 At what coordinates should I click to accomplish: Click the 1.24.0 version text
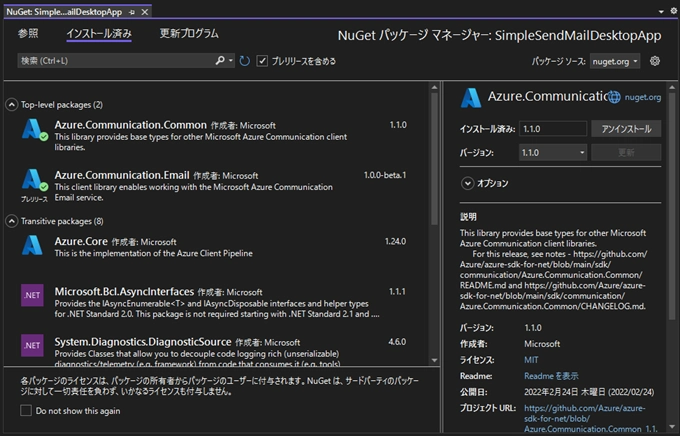point(396,241)
